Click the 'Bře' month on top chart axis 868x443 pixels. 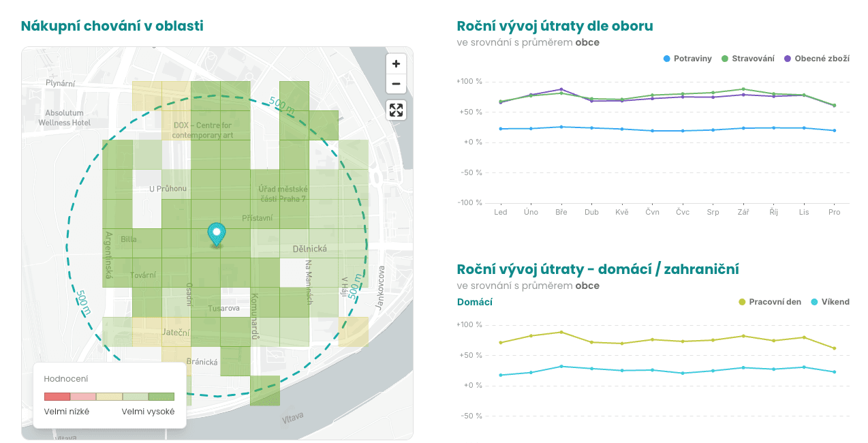pyautogui.click(x=561, y=212)
